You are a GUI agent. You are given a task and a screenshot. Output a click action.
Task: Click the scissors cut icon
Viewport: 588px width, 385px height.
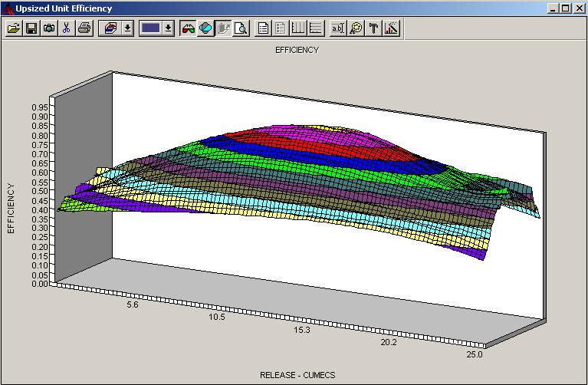tap(67, 28)
